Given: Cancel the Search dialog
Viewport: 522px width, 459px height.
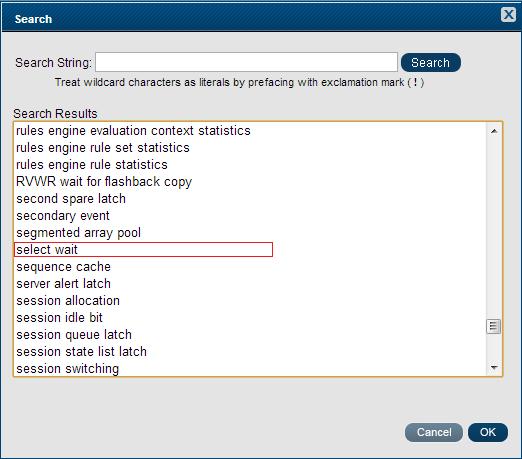Looking at the screenshot, I should [x=434, y=432].
